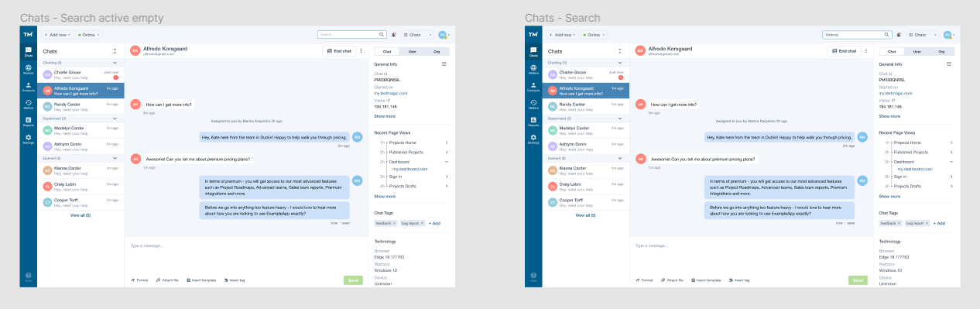Image resolution: width=980 pixels, height=309 pixels.
Task: Remove feedback tag in left frame
Action: tap(393, 223)
